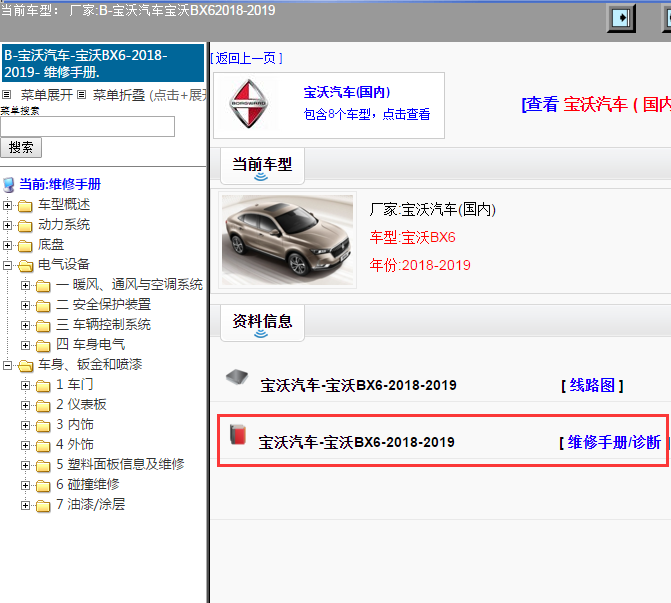Open the 维修手册/诊断 link

point(614,443)
